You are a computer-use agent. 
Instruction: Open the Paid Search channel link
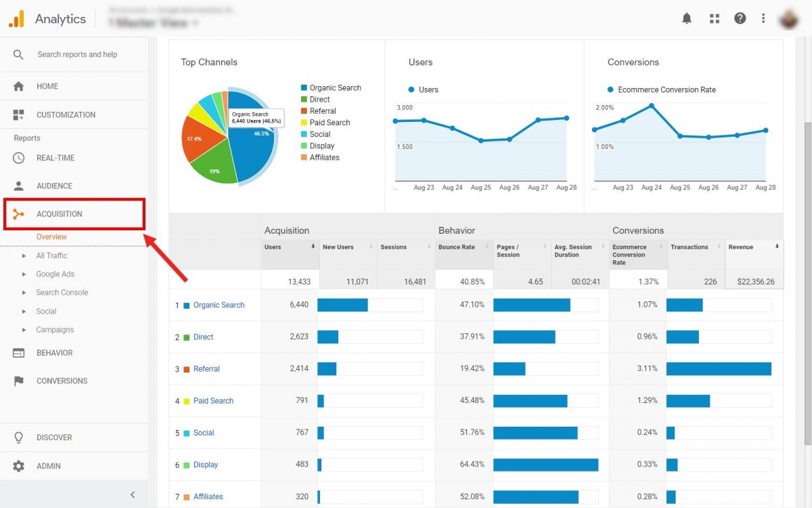coord(213,401)
